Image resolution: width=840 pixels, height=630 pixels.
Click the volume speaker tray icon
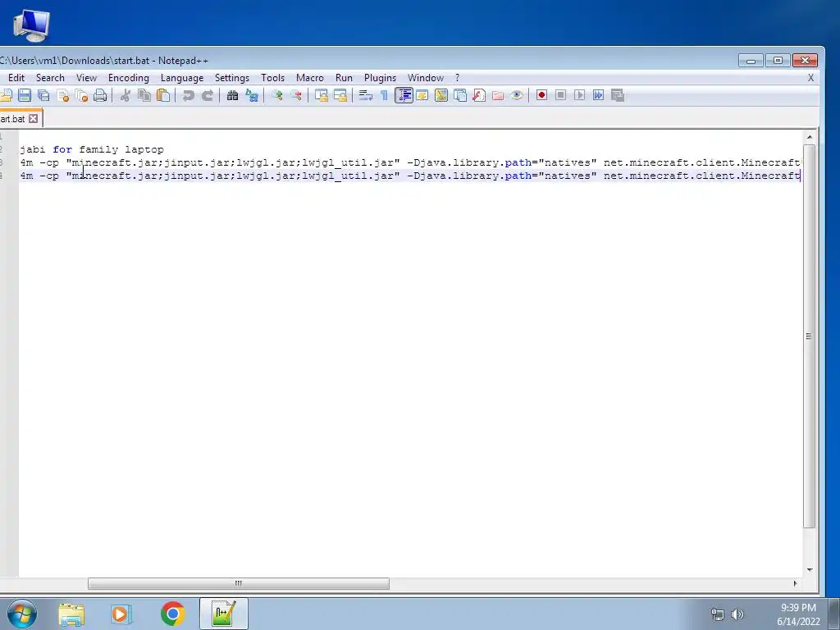point(737,614)
